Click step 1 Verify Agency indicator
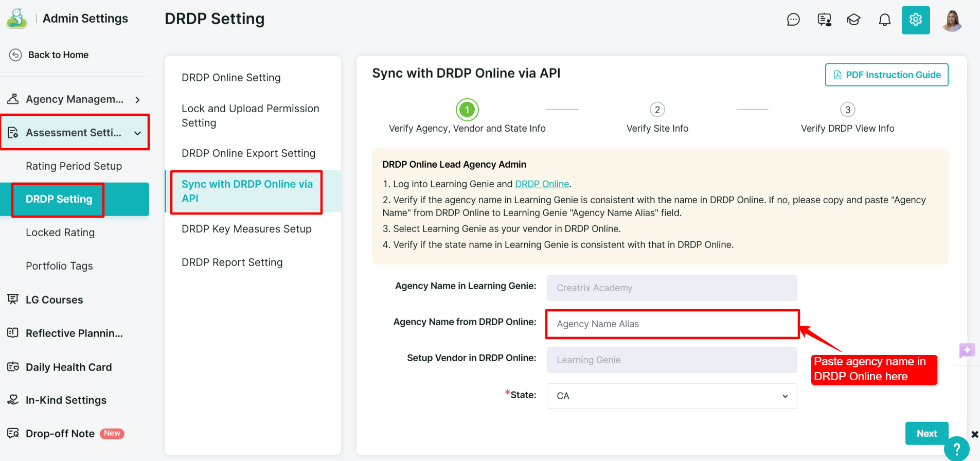The height and width of the screenshot is (461, 980). click(x=467, y=110)
